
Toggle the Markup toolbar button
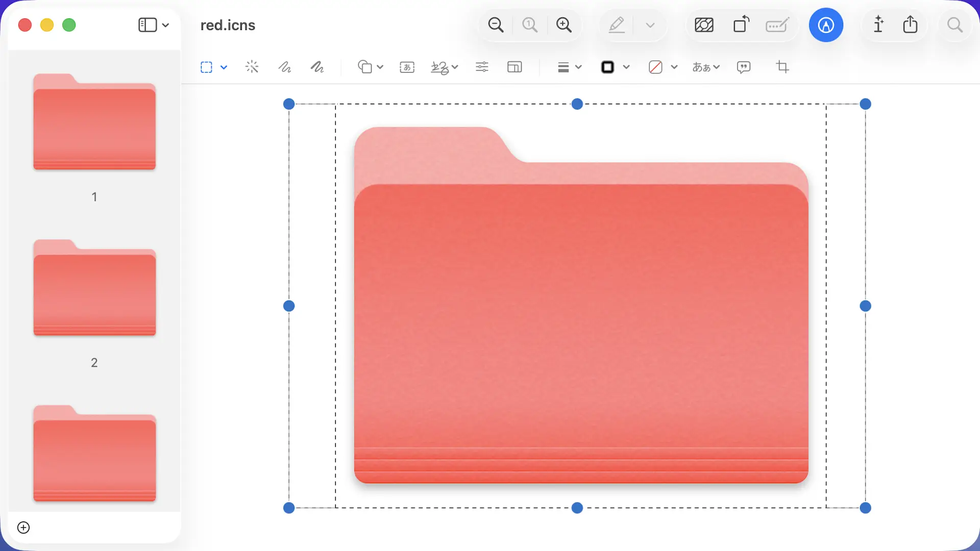[x=826, y=25]
